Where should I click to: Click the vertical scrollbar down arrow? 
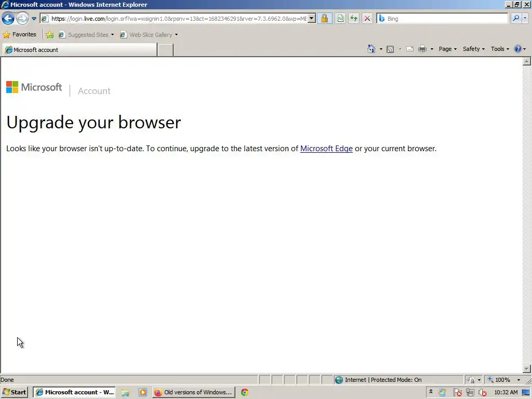(x=527, y=368)
